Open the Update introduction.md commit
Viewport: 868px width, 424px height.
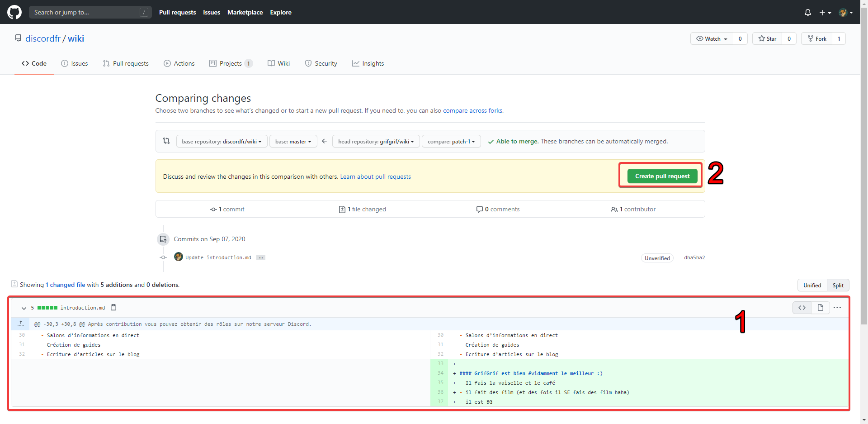[218, 257]
